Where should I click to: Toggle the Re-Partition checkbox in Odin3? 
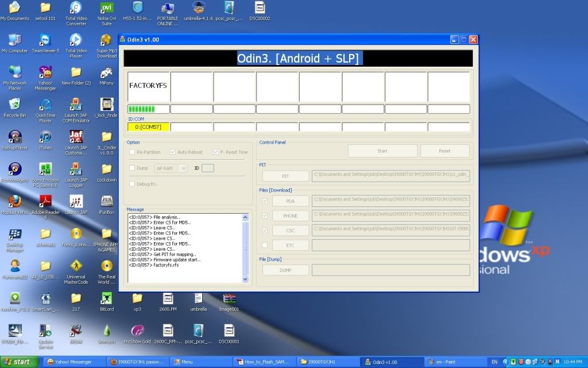point(132,152)
